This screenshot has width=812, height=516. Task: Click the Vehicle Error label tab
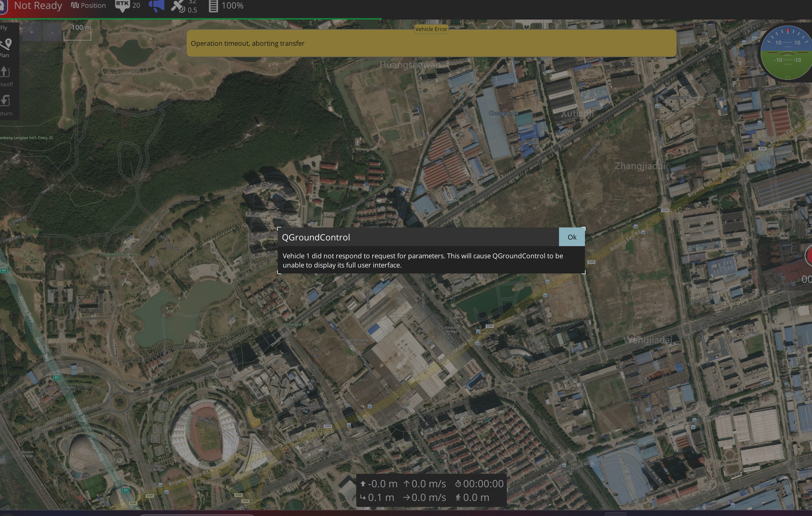pos(431,29)
